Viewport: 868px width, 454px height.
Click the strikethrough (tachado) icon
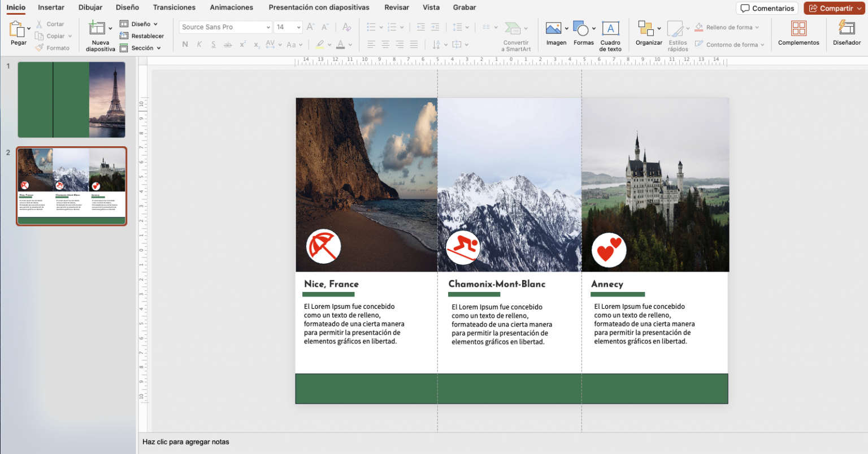point(228,44)
